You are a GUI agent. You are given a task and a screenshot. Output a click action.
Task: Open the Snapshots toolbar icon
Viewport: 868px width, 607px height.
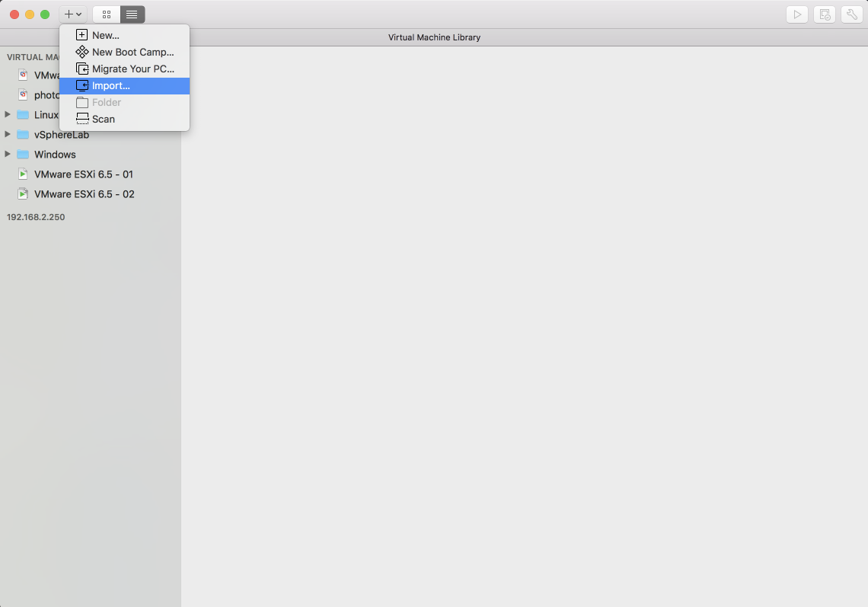coord(824,14)
